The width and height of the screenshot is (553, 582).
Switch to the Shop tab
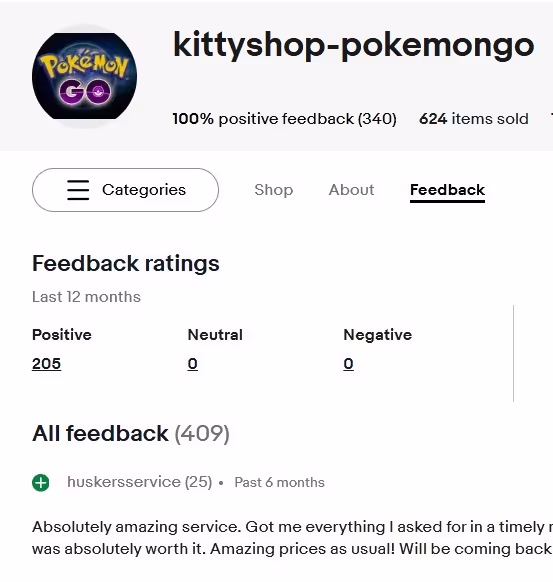274,190
